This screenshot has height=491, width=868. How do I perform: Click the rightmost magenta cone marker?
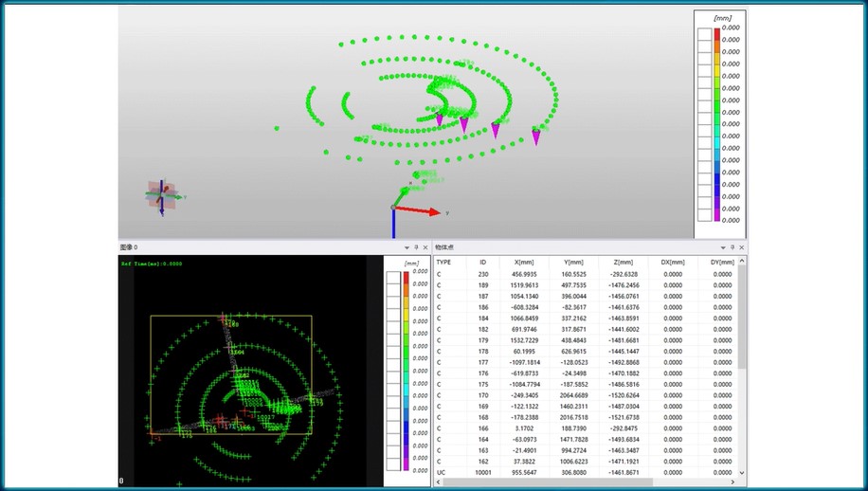[536, 138]
